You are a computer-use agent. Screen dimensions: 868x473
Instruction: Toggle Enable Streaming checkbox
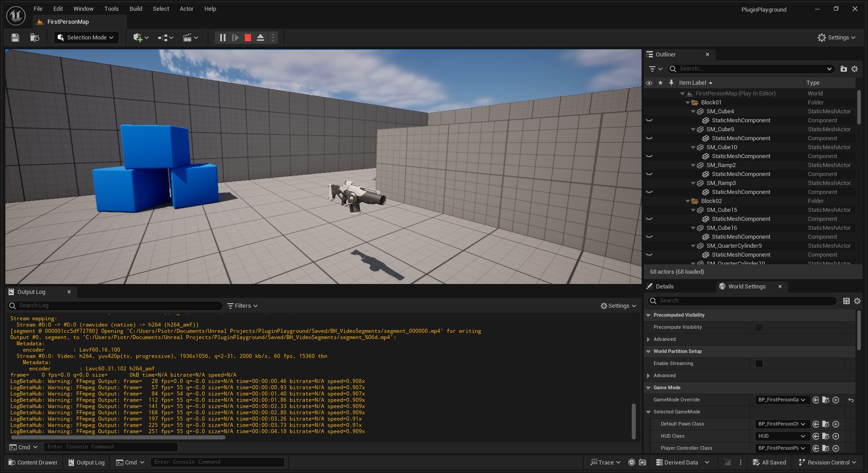pyautogui.click(x=759, y=364)
